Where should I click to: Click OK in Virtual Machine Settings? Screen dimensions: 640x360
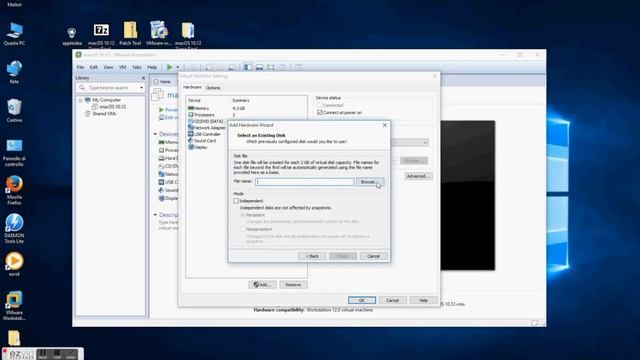pyautogui.click(x=362, y=300)
